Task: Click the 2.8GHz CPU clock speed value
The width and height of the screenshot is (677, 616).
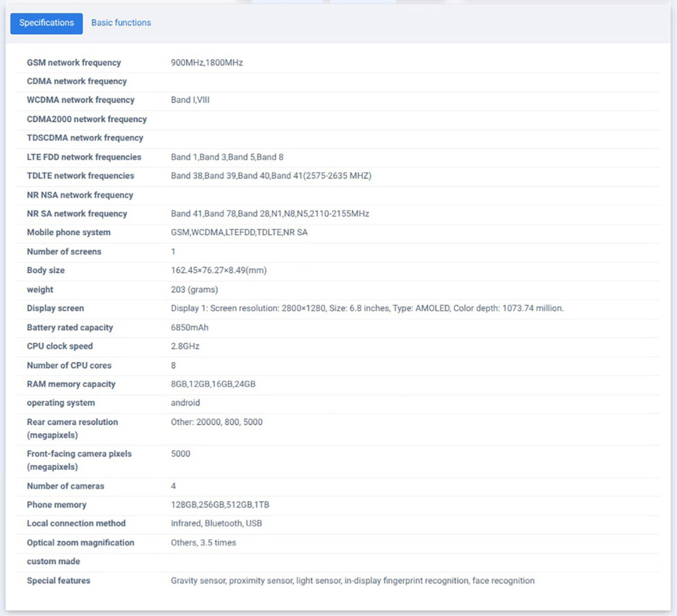Action: [185, 346]
